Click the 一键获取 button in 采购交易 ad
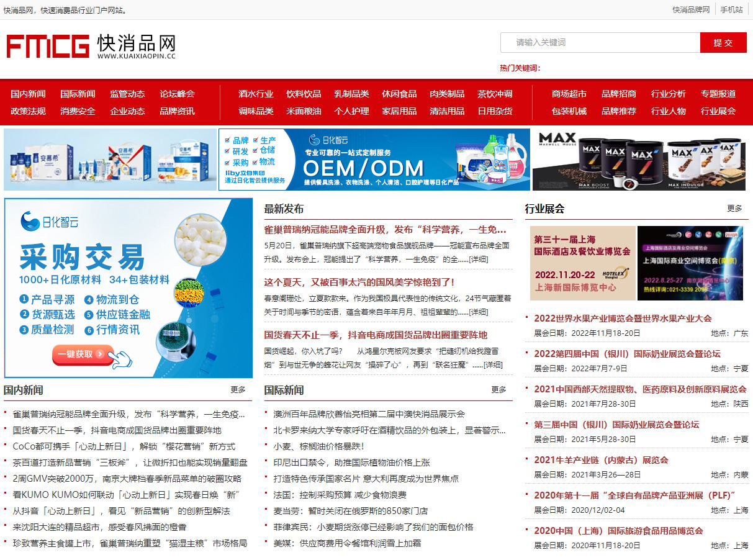Image resolution: width=753 pixels, height=560 pixels. point(83,355)
